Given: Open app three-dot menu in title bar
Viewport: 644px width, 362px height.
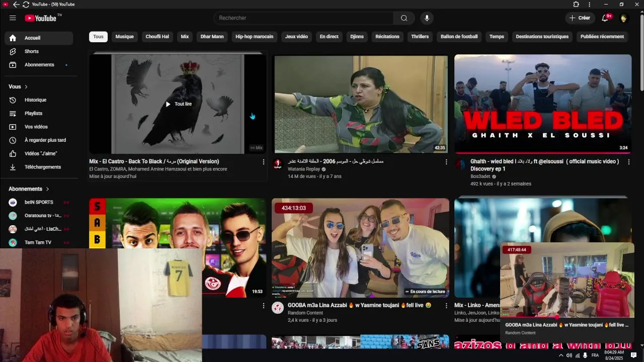Looking at the screenshot, I should pyautogui.click(x=590, y=5).
